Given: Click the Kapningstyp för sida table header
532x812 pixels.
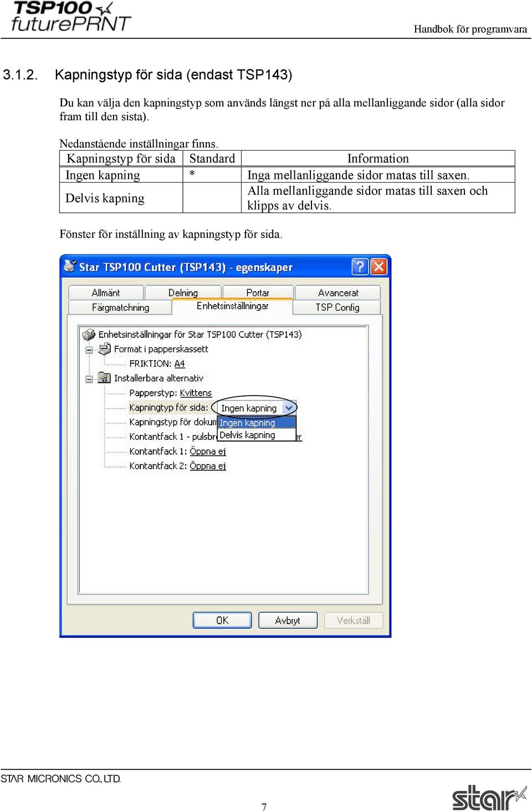Looking at the screenshot, I should 121,158.
